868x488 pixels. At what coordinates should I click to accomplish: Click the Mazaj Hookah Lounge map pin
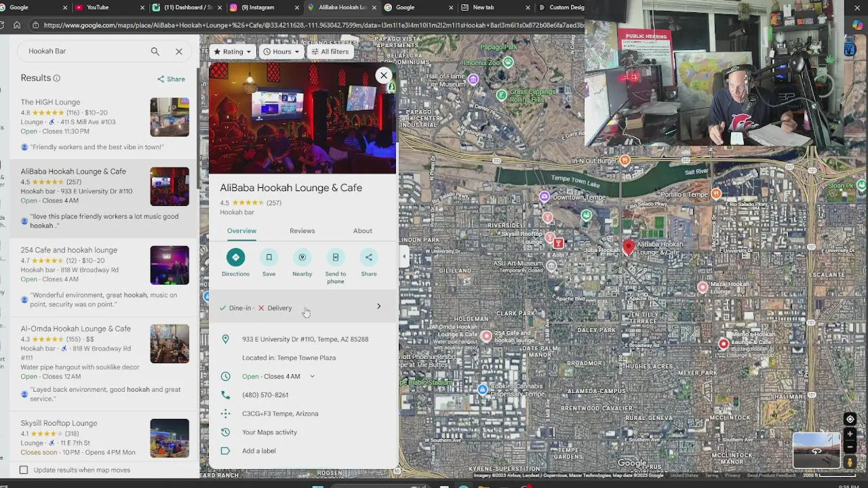coord(703,287)
